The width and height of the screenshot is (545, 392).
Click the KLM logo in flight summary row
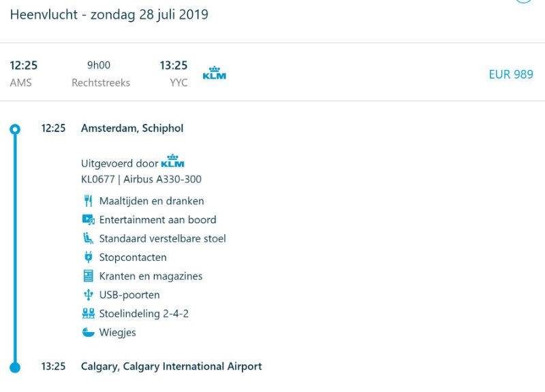(x=214, y=73)
